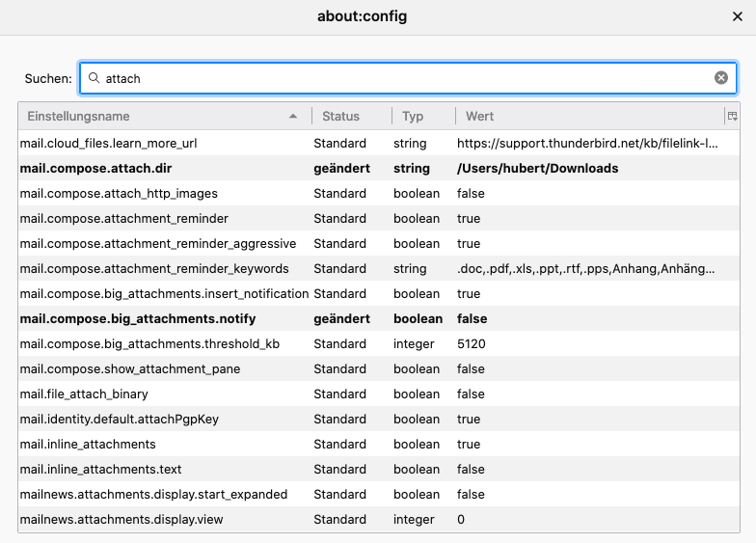
Task: Open the column picker icon in header
Action: [732, 116]
